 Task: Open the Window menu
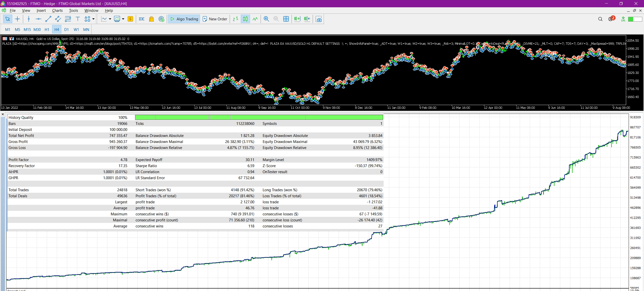91,10
